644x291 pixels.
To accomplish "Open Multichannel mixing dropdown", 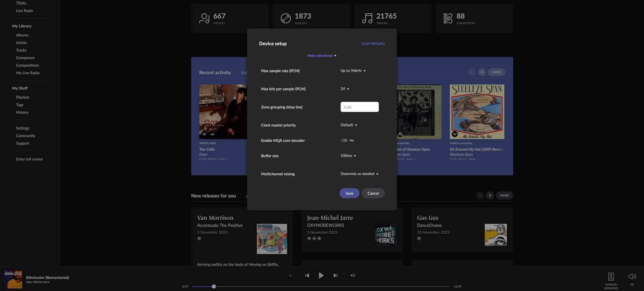I will 359,174.
